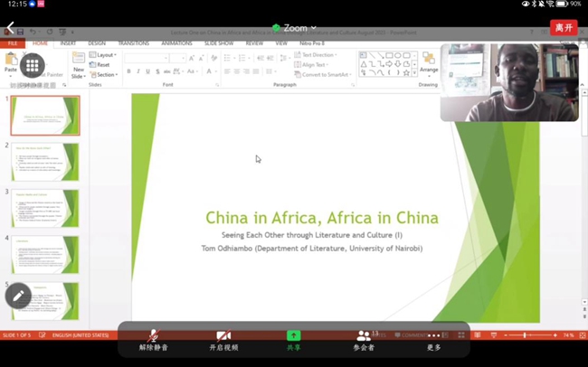Tap the green Share screen icon

click(293, 338)
